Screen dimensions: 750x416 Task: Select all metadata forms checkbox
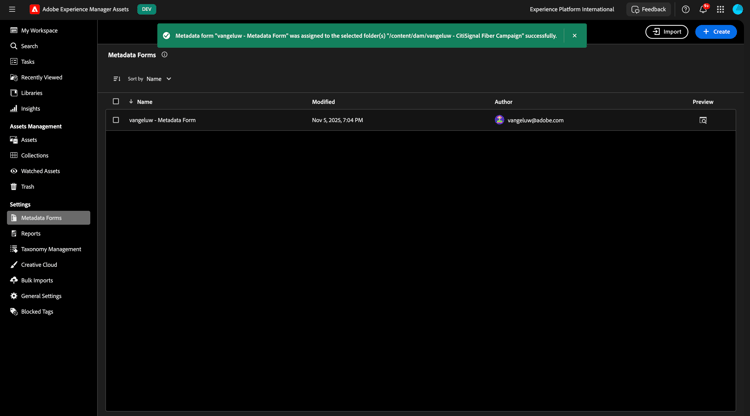116,101
